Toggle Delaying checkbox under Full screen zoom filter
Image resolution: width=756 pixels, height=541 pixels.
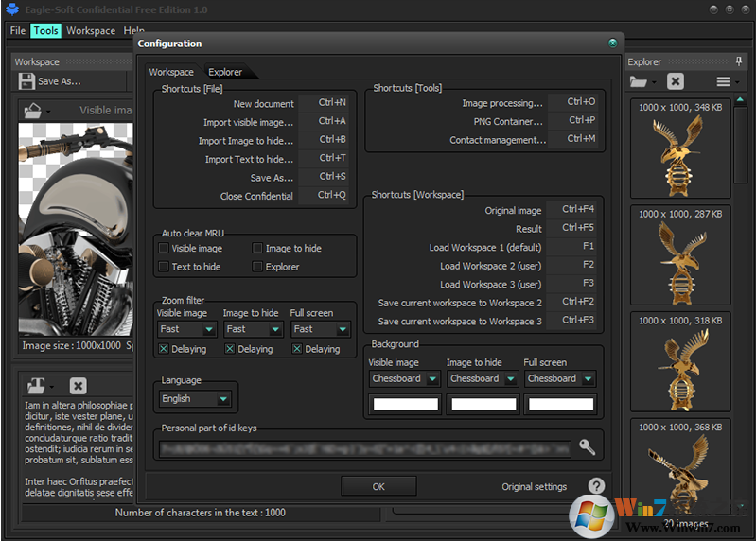[297, 349]
